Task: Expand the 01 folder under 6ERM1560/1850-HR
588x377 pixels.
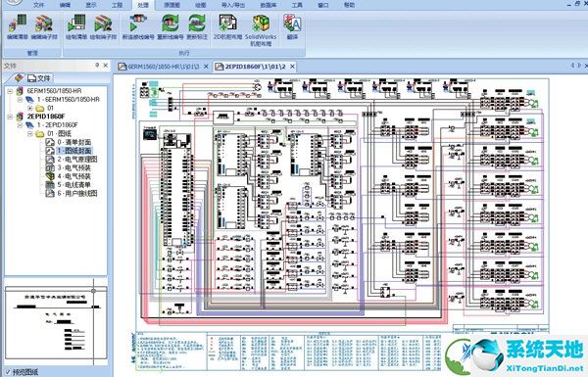Action: point(30,108)
